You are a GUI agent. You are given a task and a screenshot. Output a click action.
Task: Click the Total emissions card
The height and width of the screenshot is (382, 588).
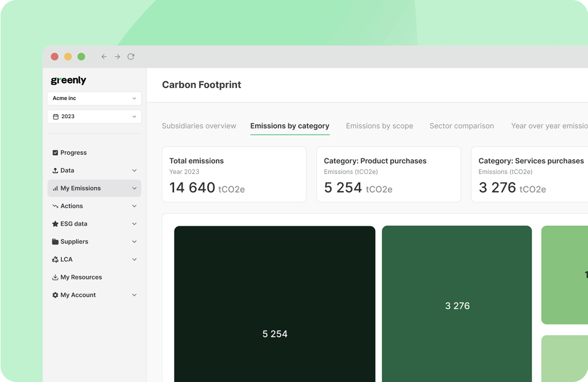tap(234, 174)
